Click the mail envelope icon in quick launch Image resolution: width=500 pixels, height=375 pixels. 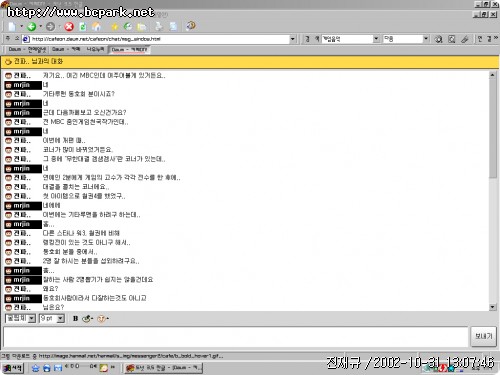click(58, 368)
